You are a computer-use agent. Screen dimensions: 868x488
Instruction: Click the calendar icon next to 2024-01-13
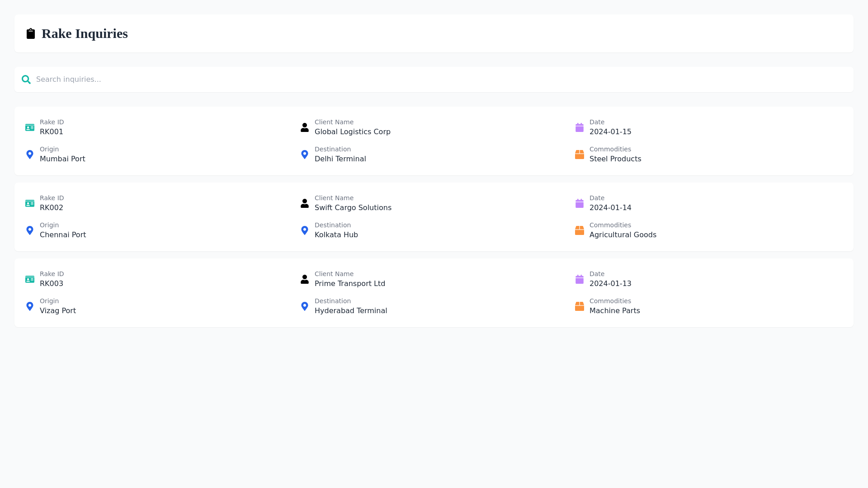point(580,279)
